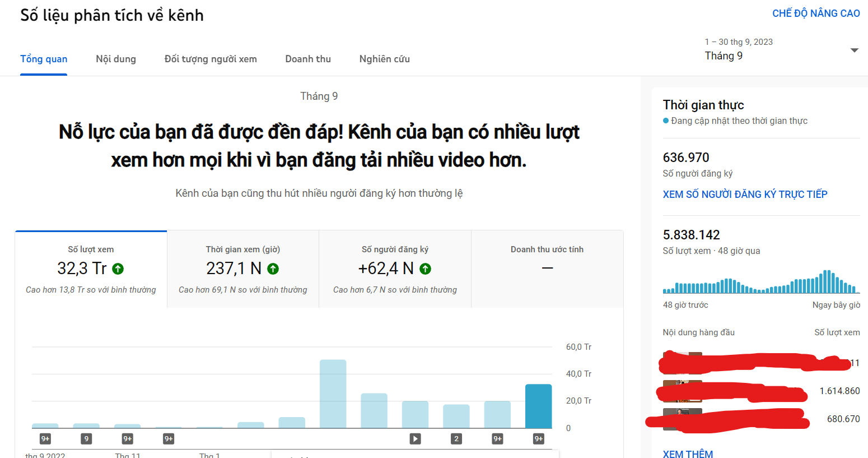Image resolution: width=868 pixels, height=458 pixels.
Task: Switch to the Tổng quan tab
Action: pos(44,59)
